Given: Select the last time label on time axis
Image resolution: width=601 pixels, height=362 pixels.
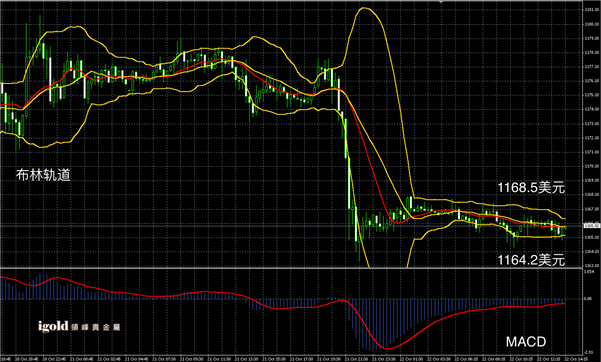Looking at the screenshot, I should coord(577,359).
